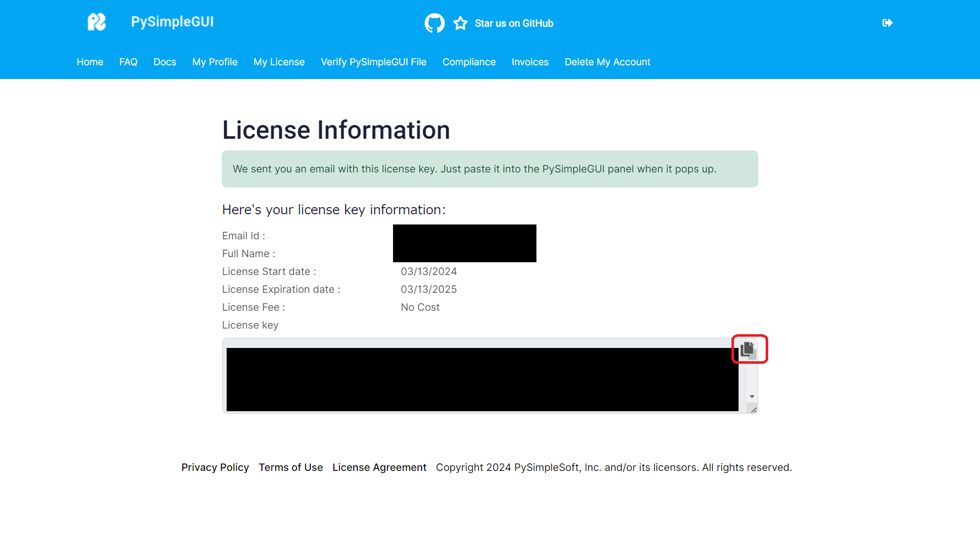Screen dimensions: 980x551
Task: Click inside the license key textarea
Action: (482, 379)
